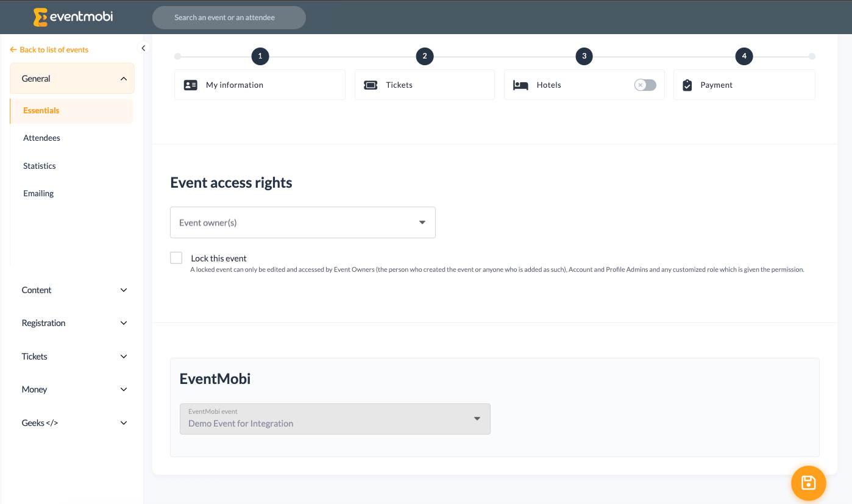Click the step 4 numbered circle

(744, 56)
